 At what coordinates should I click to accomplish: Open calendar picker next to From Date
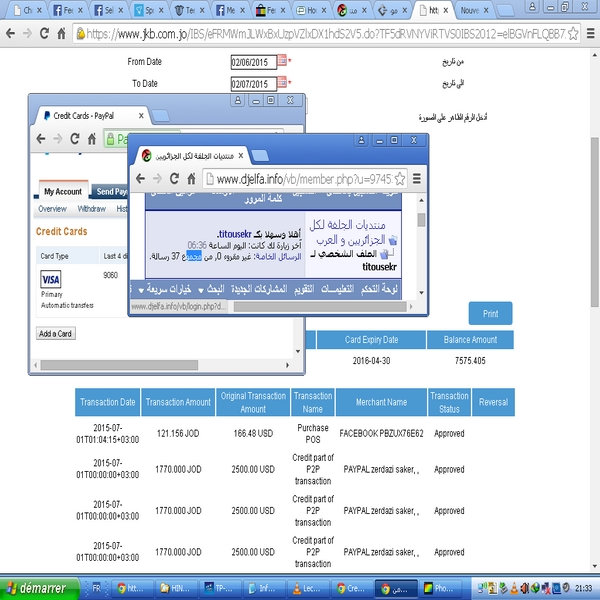coord(282,60)
